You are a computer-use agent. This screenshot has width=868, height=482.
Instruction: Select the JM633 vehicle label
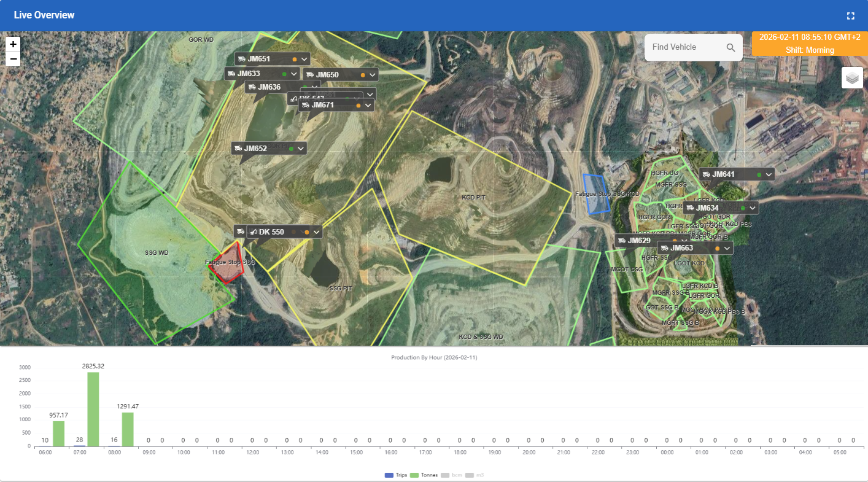(249, 74)
